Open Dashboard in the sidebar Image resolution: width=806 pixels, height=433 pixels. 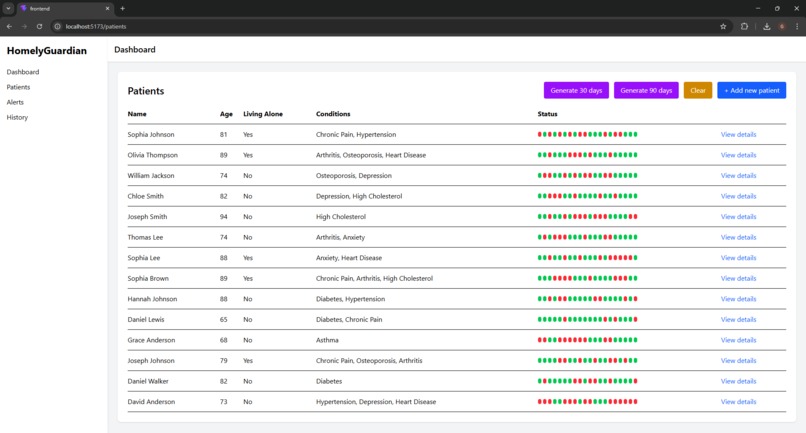click(x=23, y=72)
